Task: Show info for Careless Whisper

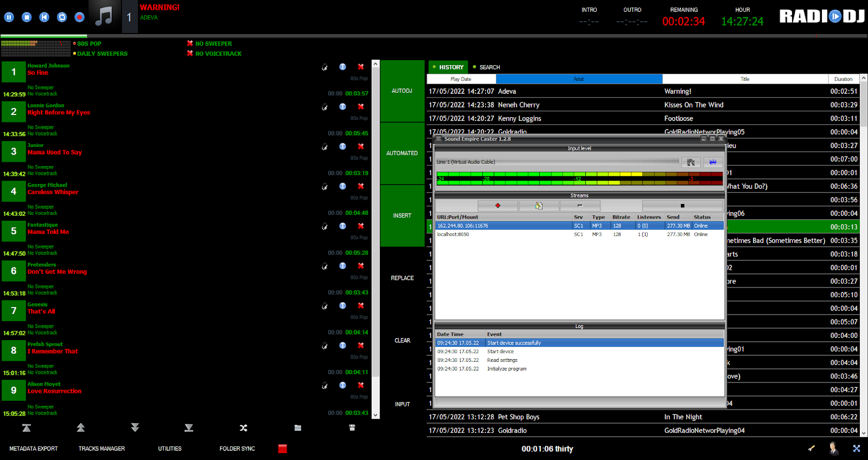Action: click(x=343, y=186)
